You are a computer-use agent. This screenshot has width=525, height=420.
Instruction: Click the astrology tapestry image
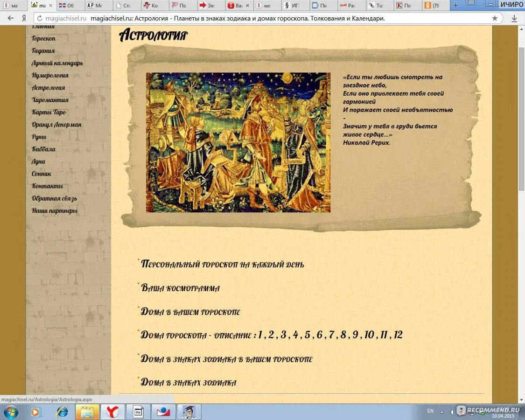[238, 142]
